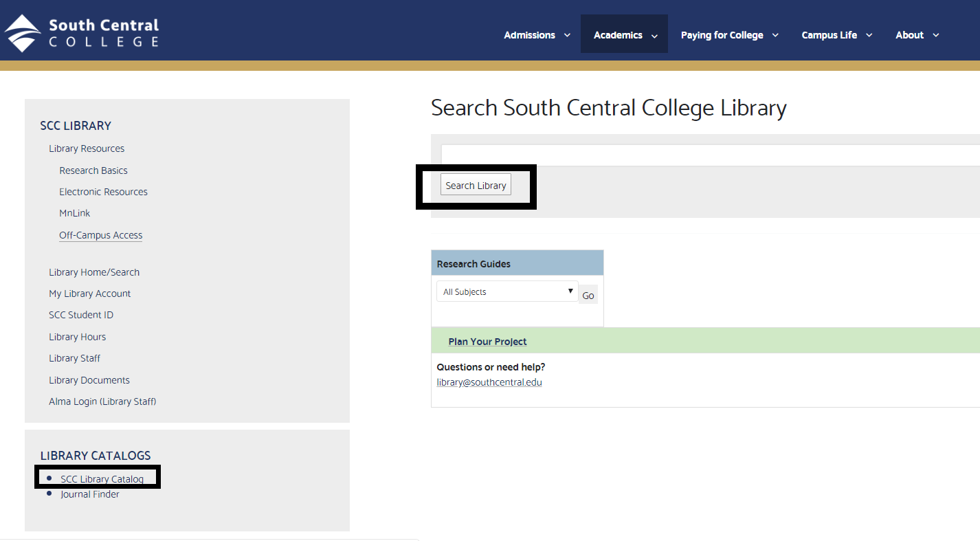Go to Research Basics page

93,170
